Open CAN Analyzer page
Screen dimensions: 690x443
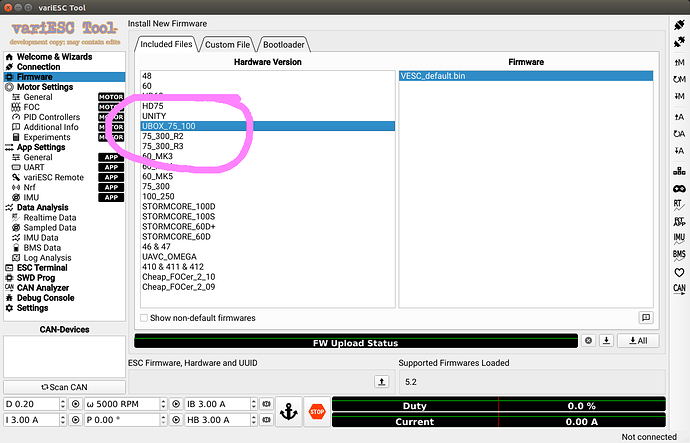43,288
